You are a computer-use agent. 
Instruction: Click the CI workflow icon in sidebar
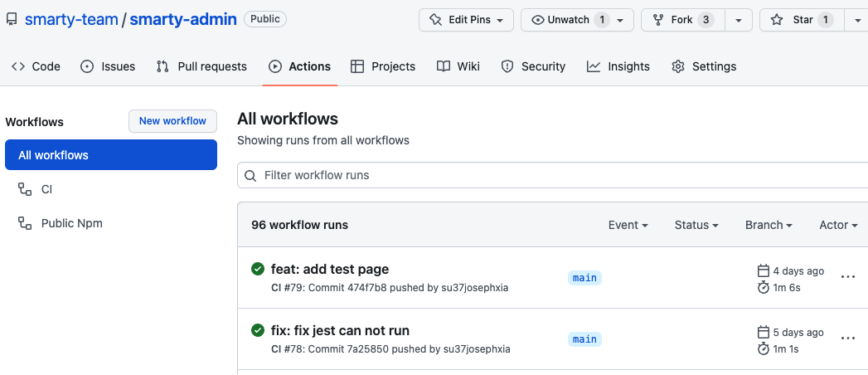[25, 190]
